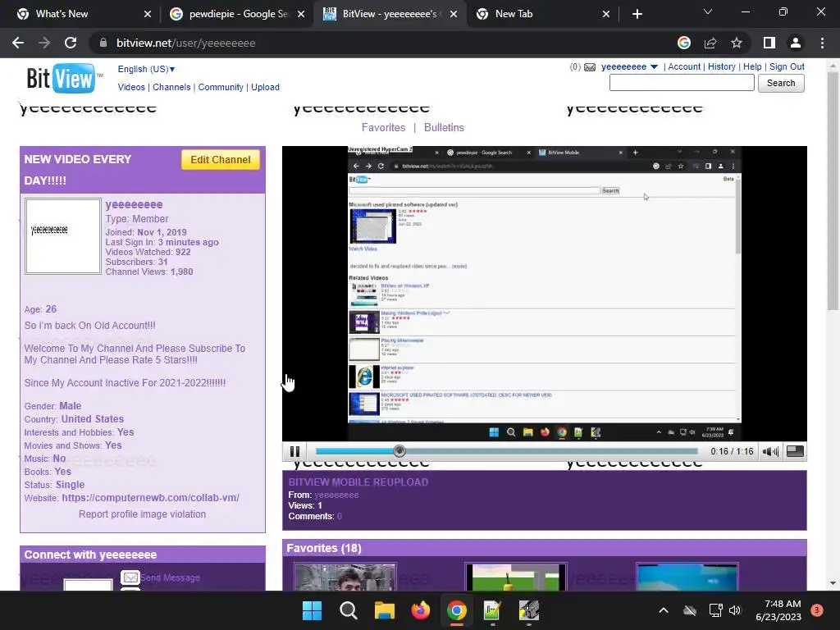
Task: Open Windows taskbar search
Action: click(348, 610)
